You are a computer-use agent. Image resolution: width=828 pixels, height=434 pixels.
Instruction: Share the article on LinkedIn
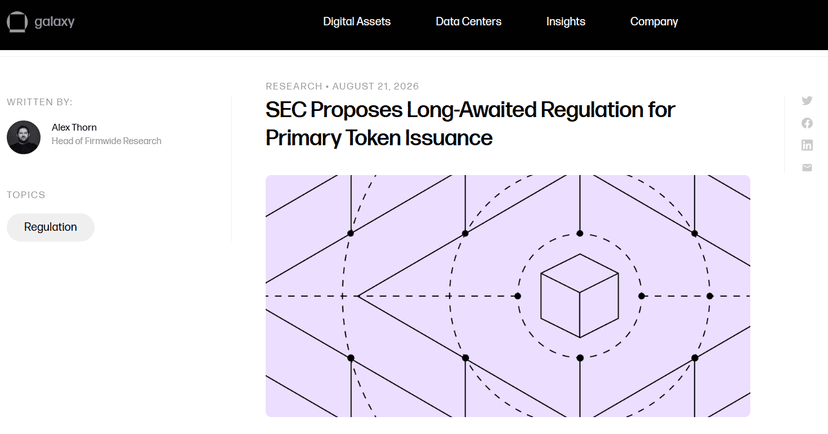[807, 145]
